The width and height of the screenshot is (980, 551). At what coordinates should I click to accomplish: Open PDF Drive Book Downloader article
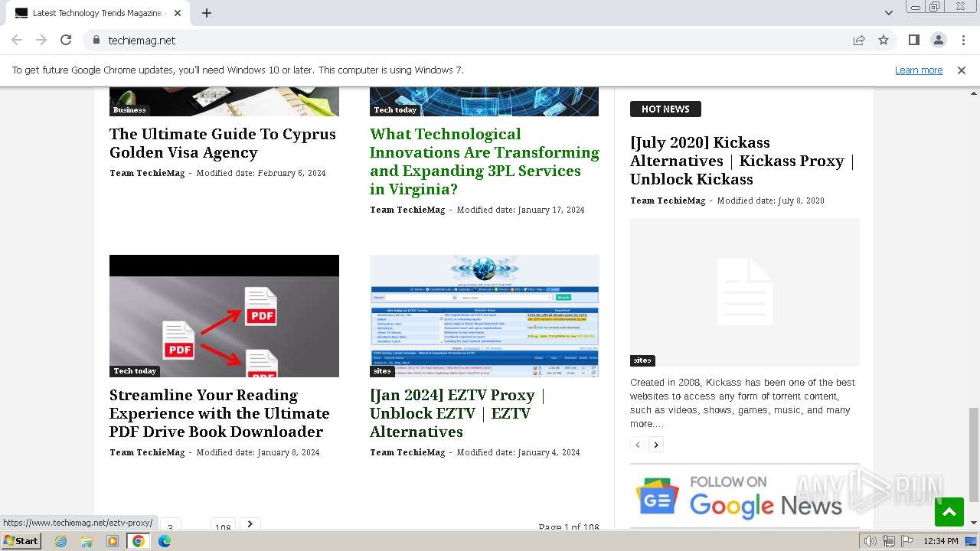point(219,413)
